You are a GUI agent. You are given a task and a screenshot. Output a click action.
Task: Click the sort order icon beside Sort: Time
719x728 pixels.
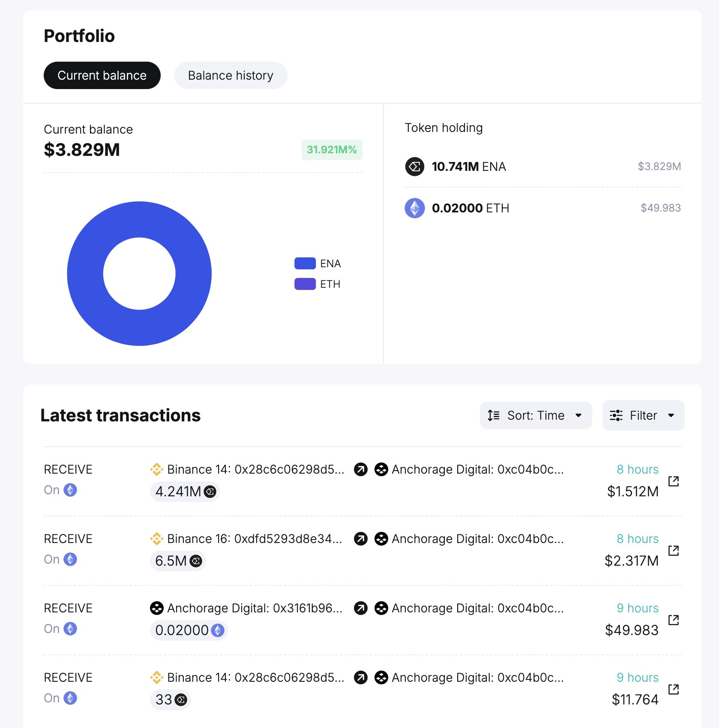(x=494, y=415)
